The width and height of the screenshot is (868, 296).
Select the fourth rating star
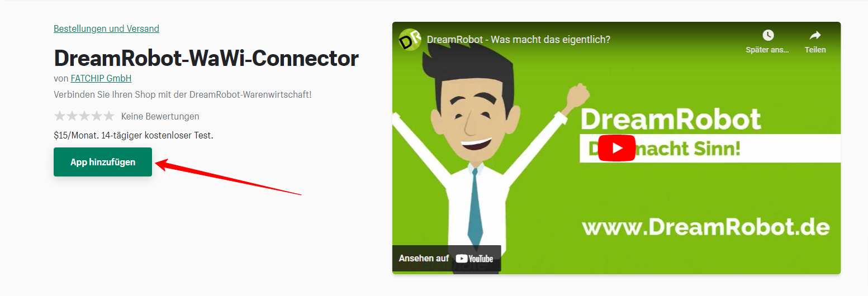97,116
